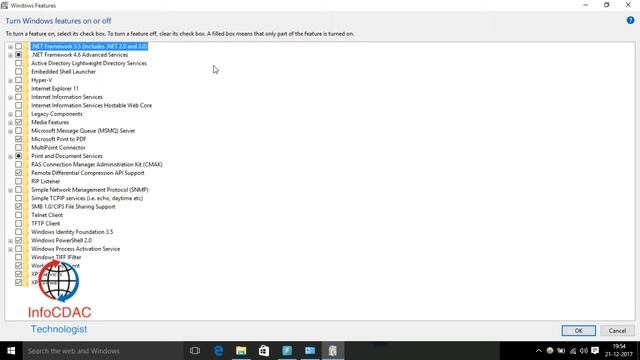Check the TFTP Client checkbox
Image resolution: width=640 pixels, height=360 pixels.
coord(18,223)
